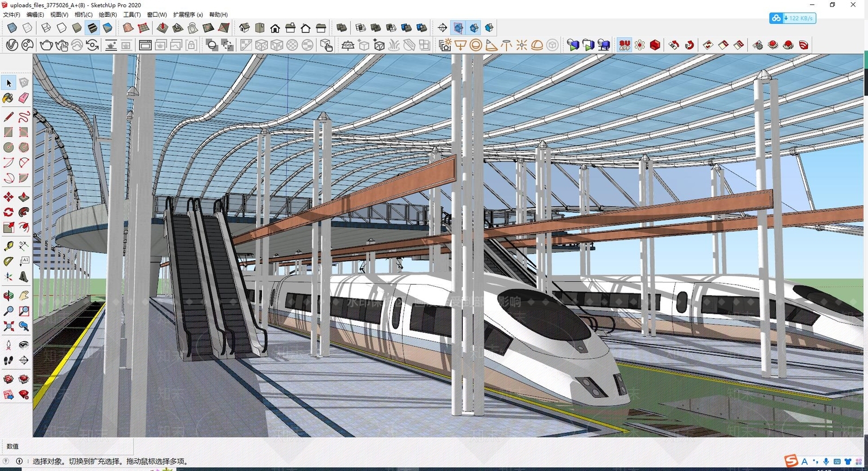Select the Rotate tool

coord(8,212)
